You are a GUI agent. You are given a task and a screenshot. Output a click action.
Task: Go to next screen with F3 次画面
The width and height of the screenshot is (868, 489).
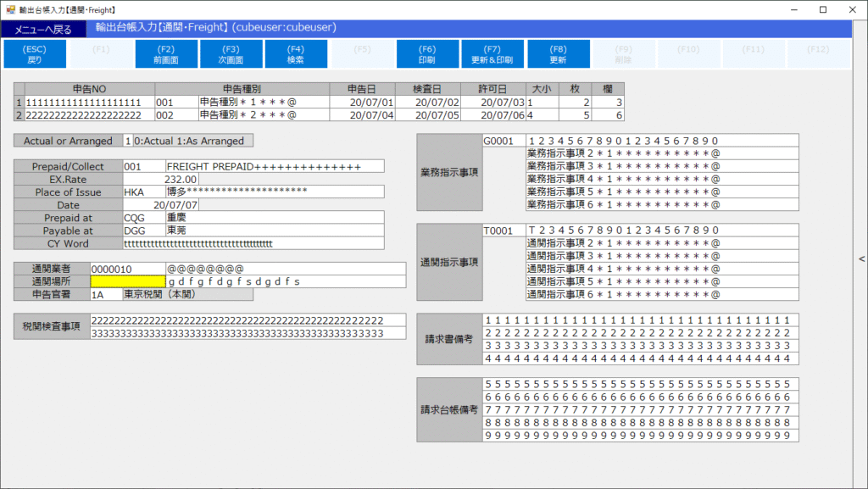(x=231, y=54)
